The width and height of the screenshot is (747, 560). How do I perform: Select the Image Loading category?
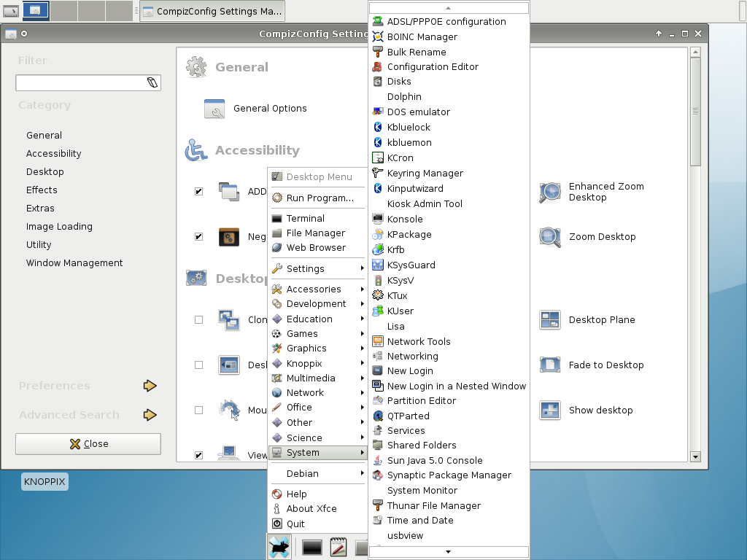point(59,227)
